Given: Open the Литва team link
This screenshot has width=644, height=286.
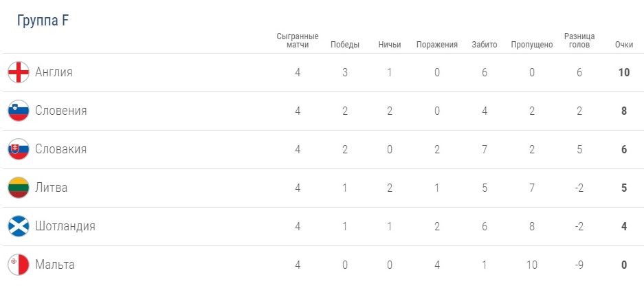Looking at the screenshot, I should (52, 188).
